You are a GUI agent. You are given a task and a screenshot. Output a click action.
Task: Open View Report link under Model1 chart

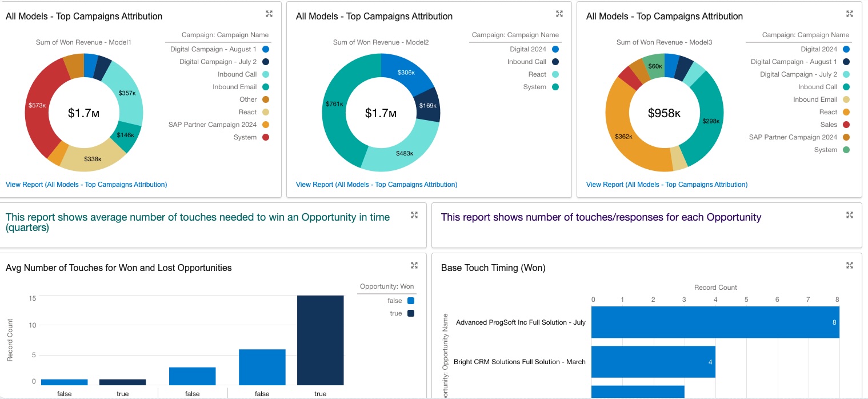point(86,185)
